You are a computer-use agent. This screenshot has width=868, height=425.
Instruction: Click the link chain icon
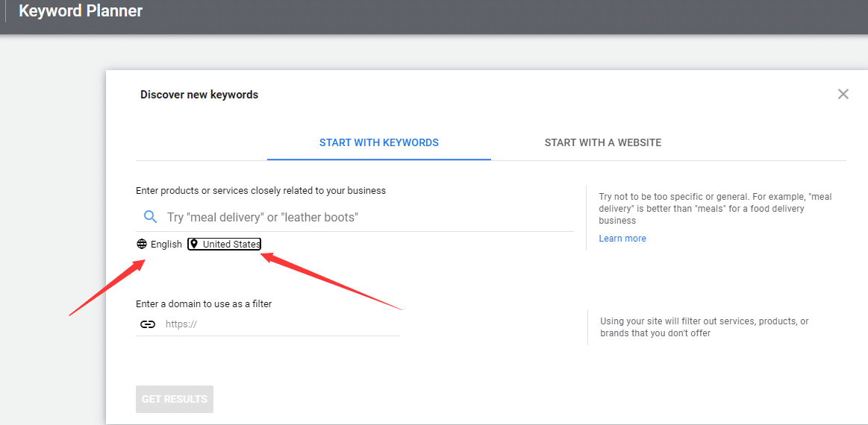coord(147,324)
